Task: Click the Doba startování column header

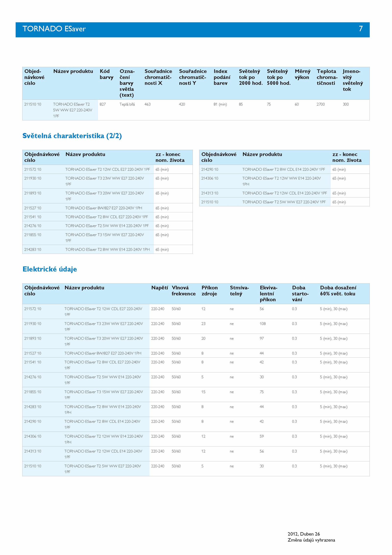Action: 300,294
